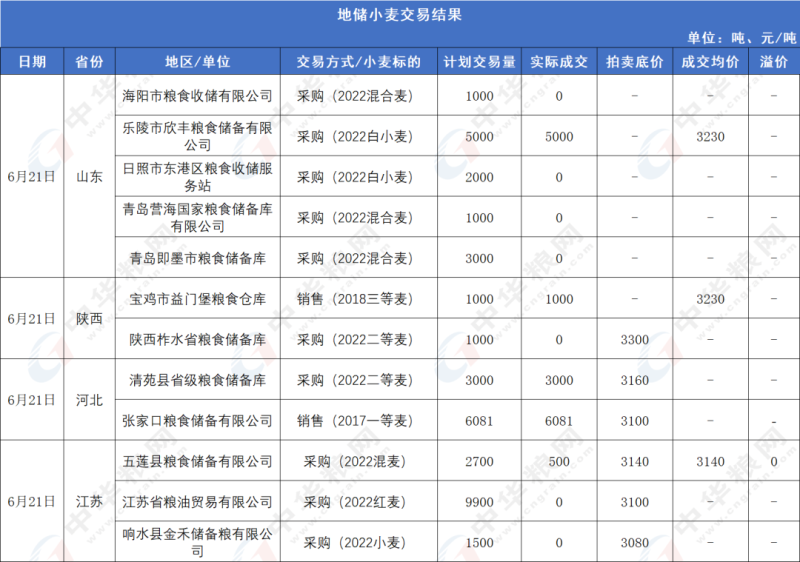Click the 地区/单位 column header

pyautogui.click(x=197, y=61)
